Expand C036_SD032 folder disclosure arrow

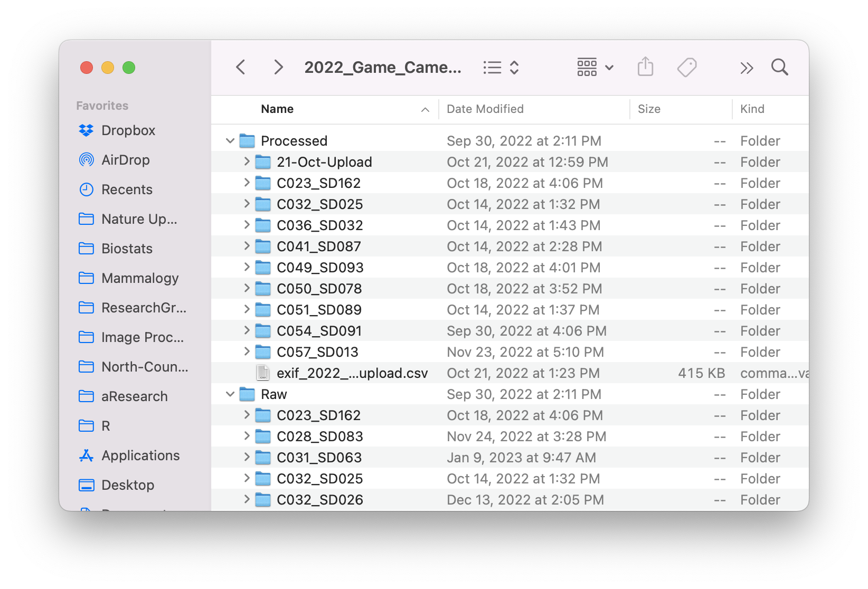[x=247, y=225]
